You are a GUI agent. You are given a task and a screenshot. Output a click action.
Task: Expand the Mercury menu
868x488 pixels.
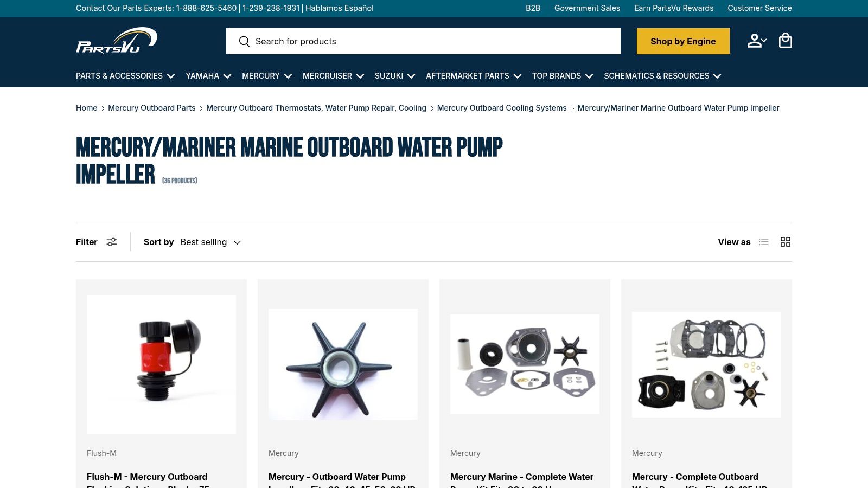coord(267,76)
